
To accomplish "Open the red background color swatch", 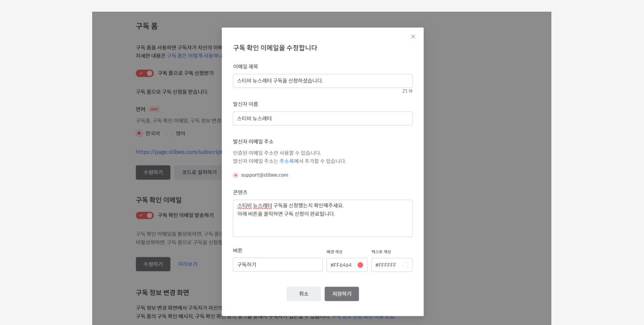I will click(x=360, y=265).
